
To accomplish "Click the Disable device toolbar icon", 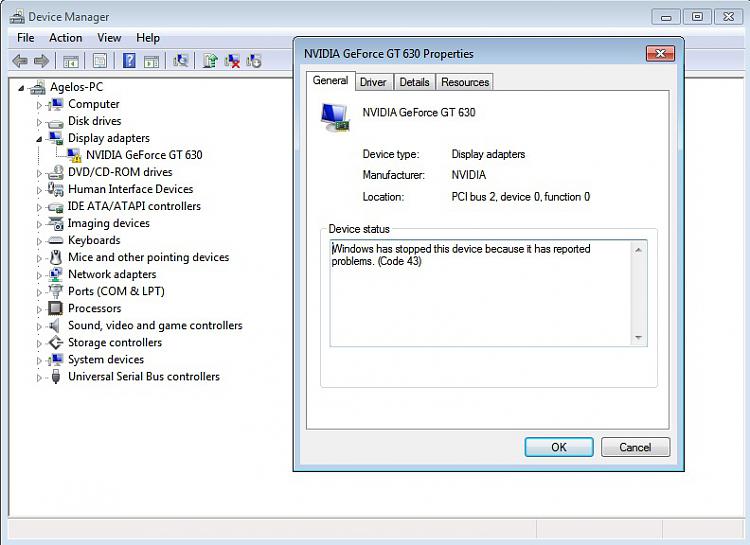I will click(254, 61).
